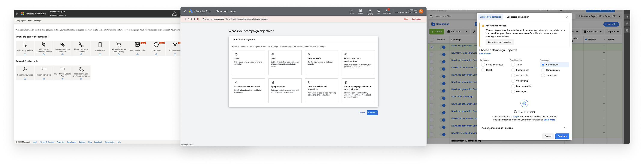Screen dimensions: 644x167
Task: Close the Facebook campaign objective dialog
Action: coord(567,17)
